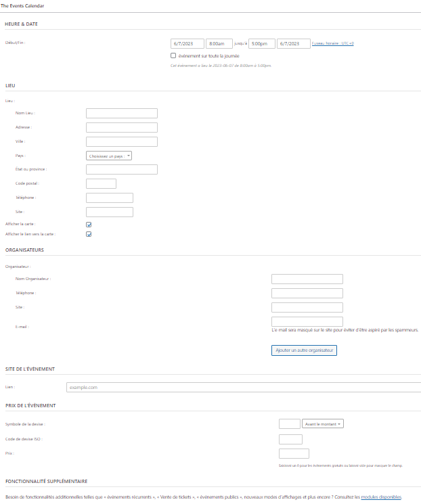The width and height of the screenshot is (421, 504).
Task: Select the 'Ville' input field
Action: pyautogui.click(x=122, y=142)
